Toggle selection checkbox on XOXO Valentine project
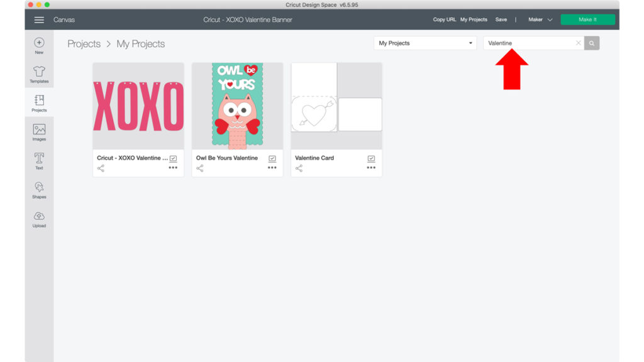Viewport: 644px width, 362px height. 174,158
